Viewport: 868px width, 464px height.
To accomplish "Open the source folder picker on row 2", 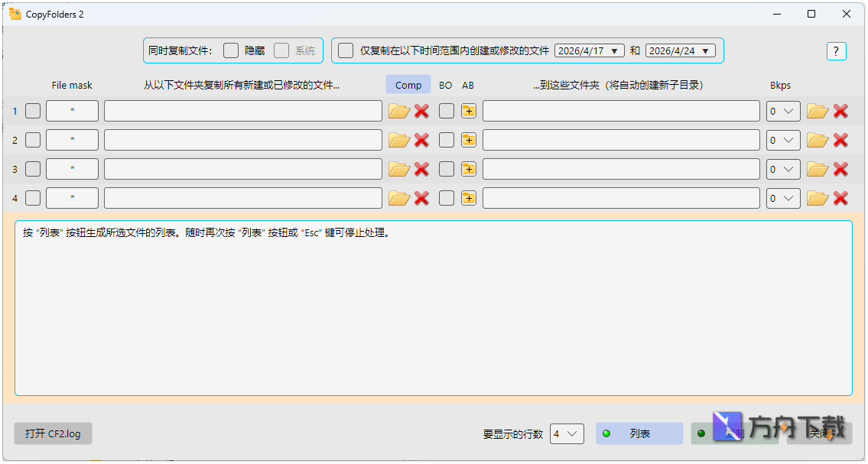I will [x=398, y=139].
